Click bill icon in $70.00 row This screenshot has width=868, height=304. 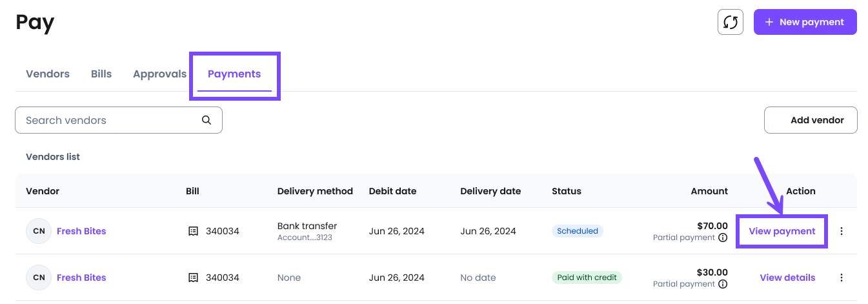tap(193, 231)
